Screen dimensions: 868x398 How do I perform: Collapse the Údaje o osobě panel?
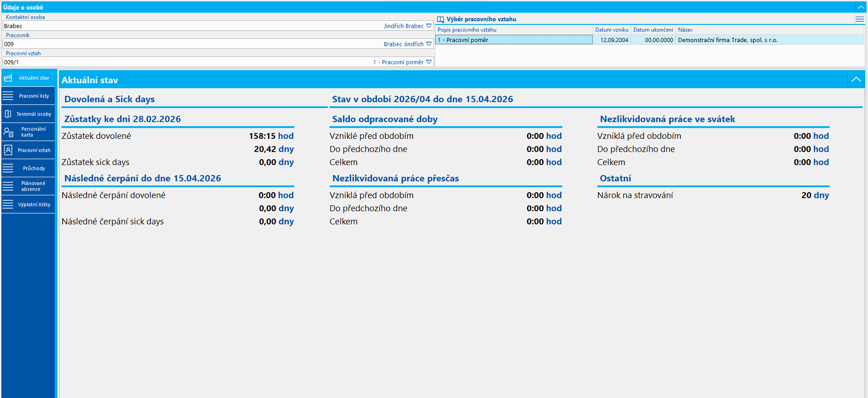pos(861,7)
